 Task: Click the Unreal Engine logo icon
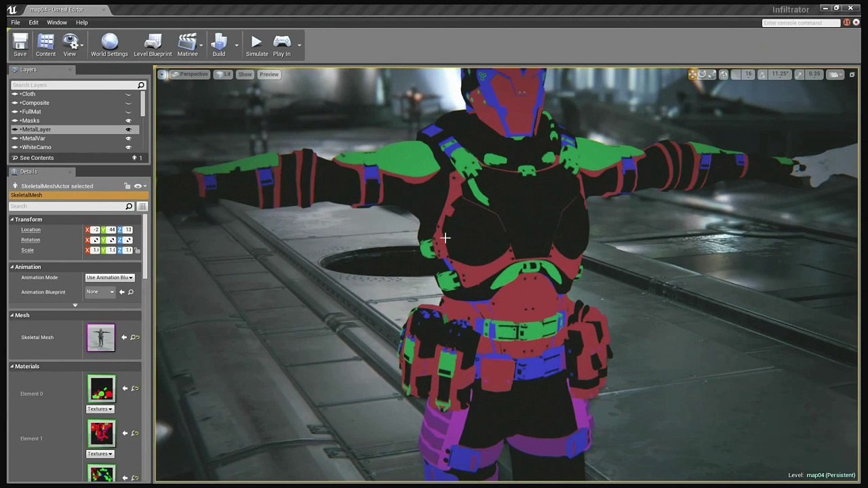coord(12,9)
